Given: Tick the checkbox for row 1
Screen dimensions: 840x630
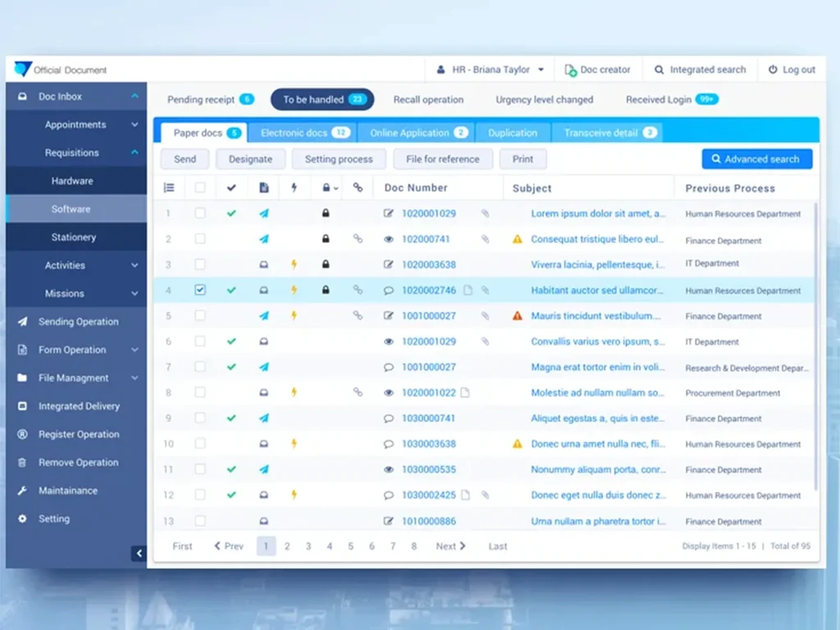Looking at the screenshot, I should click(x=200, y=213).
